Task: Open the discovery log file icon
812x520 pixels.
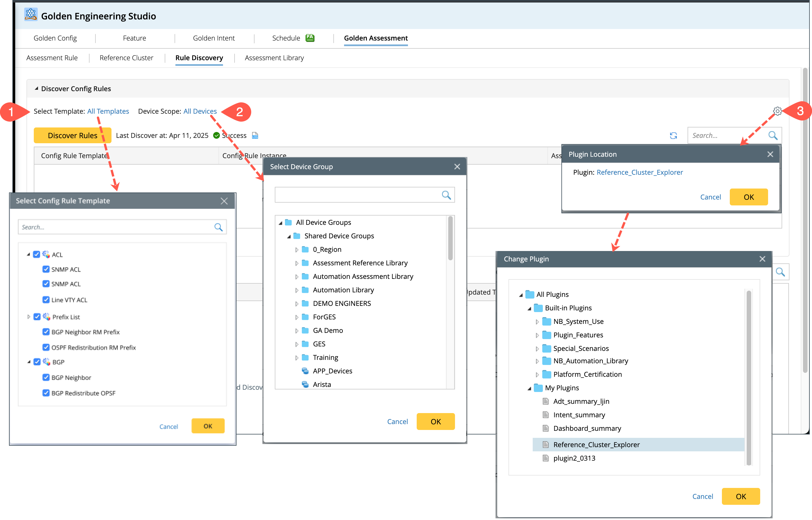Action: point(255,135)
